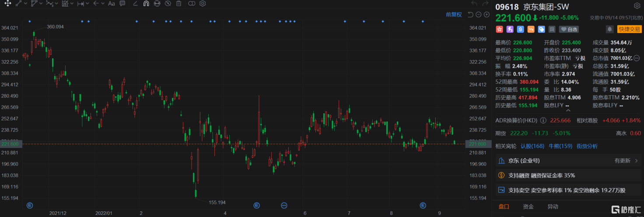The height and width of the screenshot is (217, 644).
Task: Reset the chart zoom level
Action: pyautogui.click(x=470, y=14)
